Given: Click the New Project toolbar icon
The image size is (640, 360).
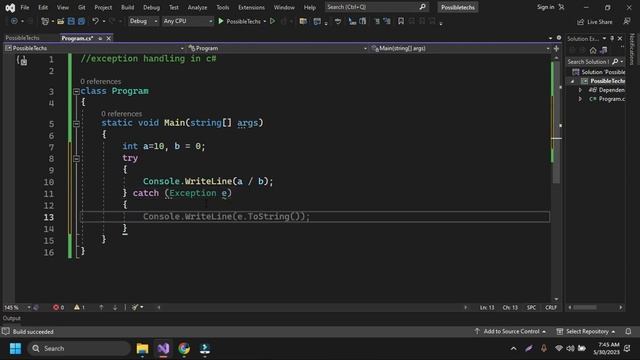Looking at the screenshot, I should tap(45, 21).
